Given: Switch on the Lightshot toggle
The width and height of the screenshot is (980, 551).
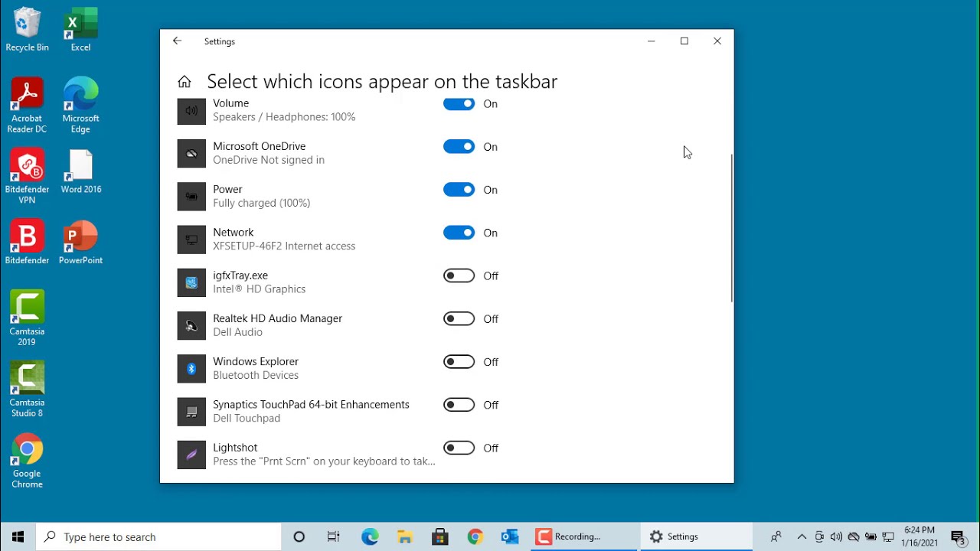Looking at the screenshot, I should click(x=459, y=448).
